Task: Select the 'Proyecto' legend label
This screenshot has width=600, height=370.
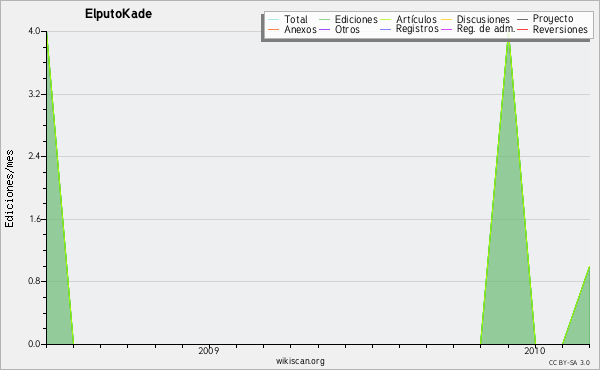Action: point(553,19)
